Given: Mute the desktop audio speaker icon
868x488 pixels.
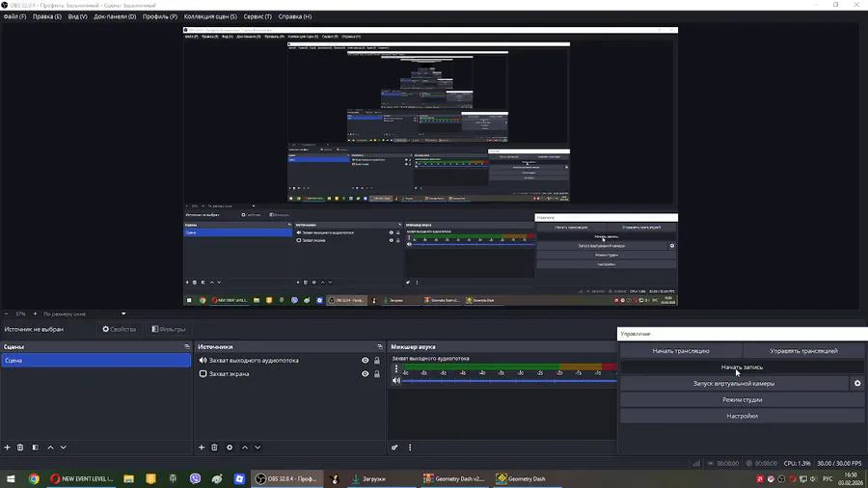Looking at the screenshot, I should click(396, 381).
